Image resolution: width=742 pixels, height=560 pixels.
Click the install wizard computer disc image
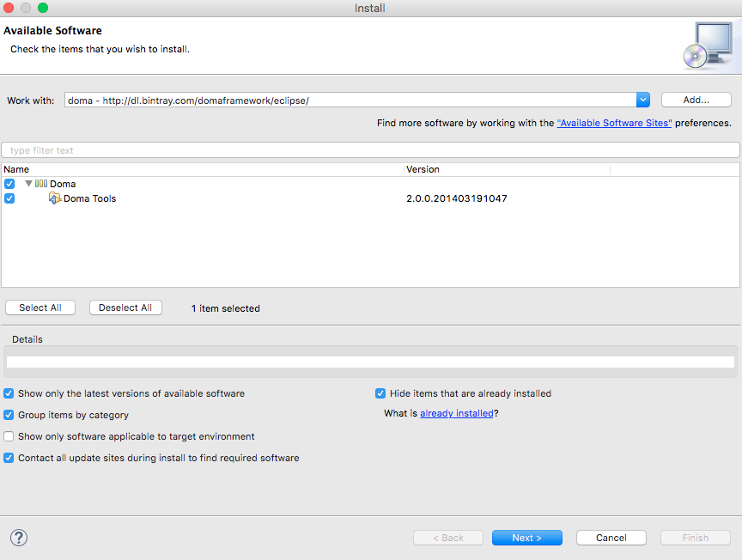click(708, 46)
